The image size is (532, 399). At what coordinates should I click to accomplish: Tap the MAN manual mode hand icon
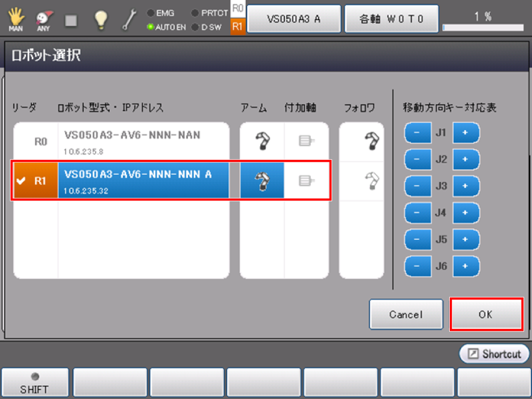[x=15, y=20]
